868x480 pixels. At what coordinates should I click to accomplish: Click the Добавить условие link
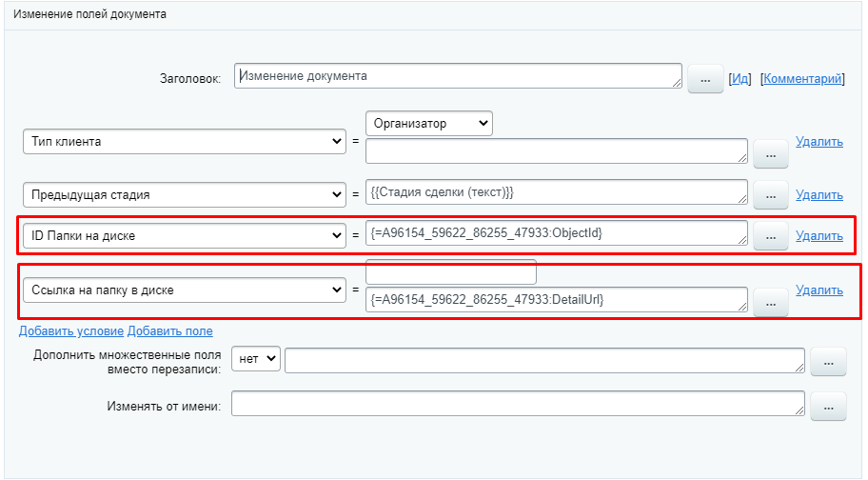71,331
